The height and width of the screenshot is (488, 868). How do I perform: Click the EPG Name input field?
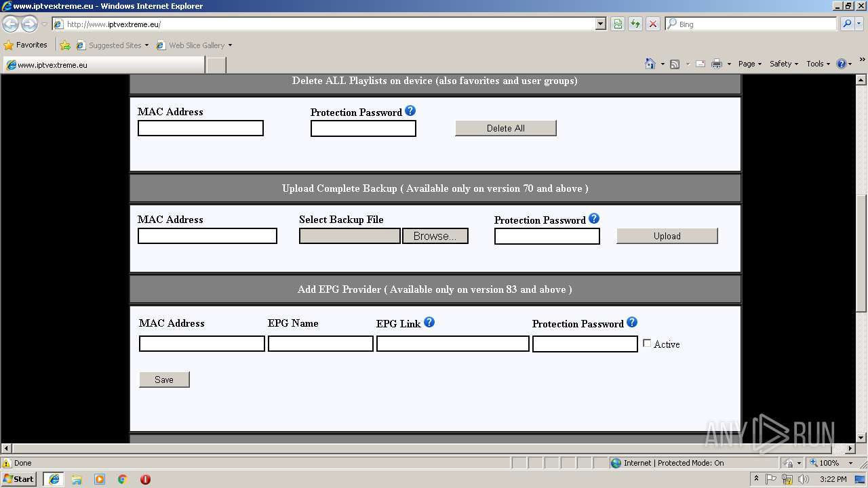tap(321, 344)
